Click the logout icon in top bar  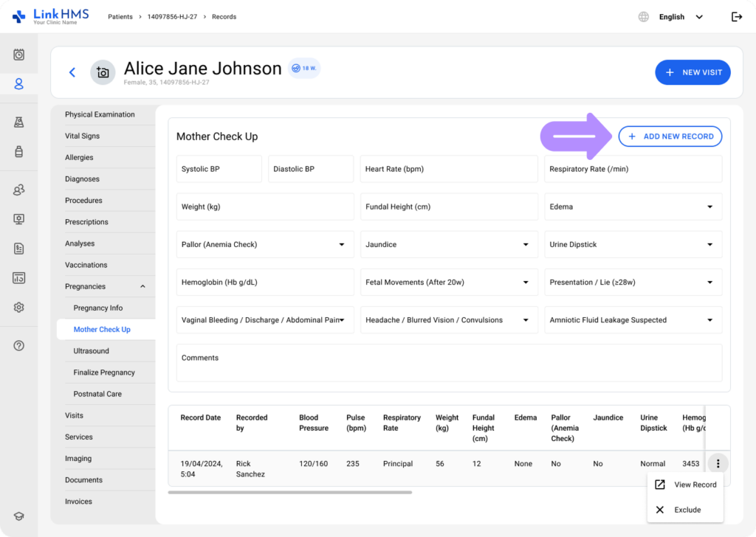[x=736, y=17]
